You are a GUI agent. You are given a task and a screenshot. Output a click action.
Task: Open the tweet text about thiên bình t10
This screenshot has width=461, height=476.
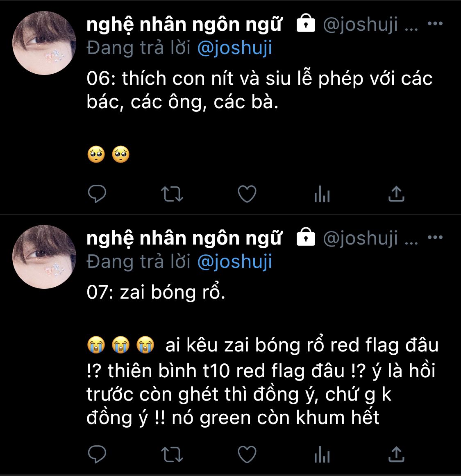pyautogui.click(x=262, y=381)
